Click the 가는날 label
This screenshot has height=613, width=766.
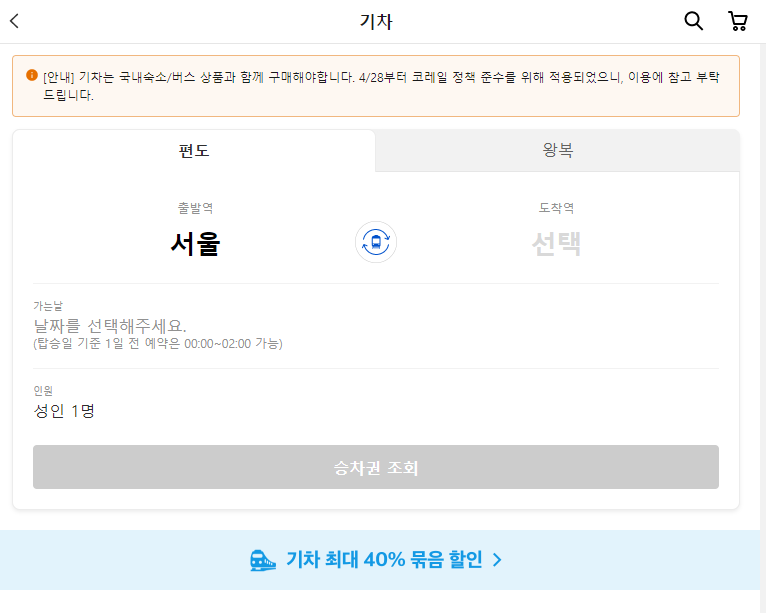click(48, 306)
